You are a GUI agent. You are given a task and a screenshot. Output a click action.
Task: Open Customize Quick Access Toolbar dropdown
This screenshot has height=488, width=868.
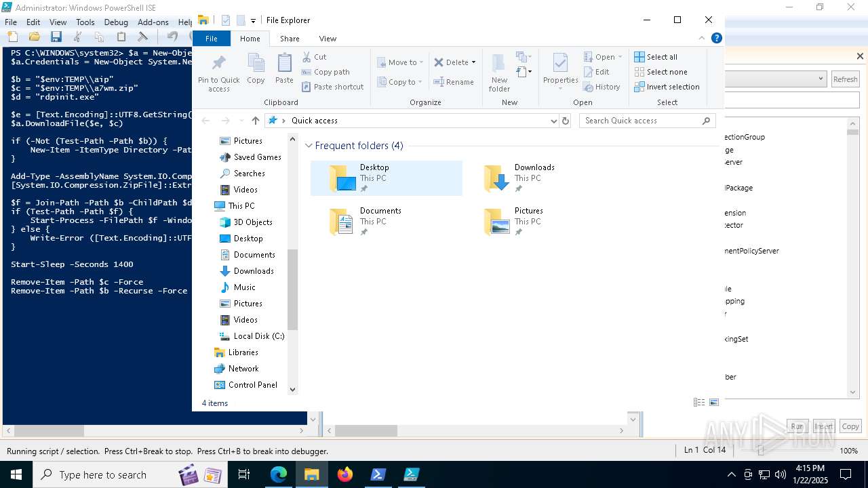click(253, 20)
